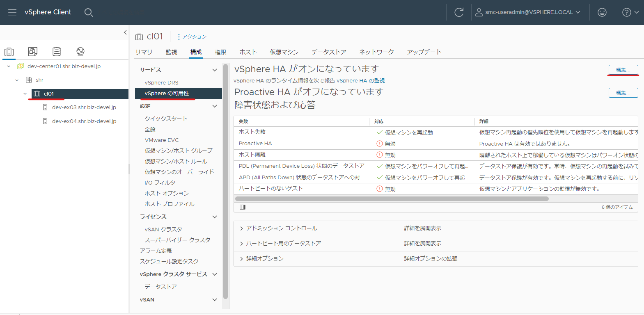This screenshot has width=644, height=315.
Task: Open the vSphere HA の監視 link
Action: tap(361, 81)
